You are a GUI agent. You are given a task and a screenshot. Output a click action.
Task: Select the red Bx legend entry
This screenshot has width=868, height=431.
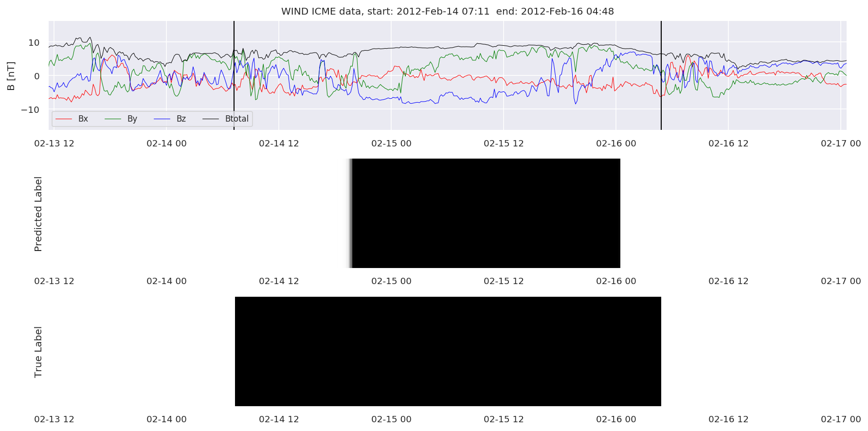click(x=72, y=119)
